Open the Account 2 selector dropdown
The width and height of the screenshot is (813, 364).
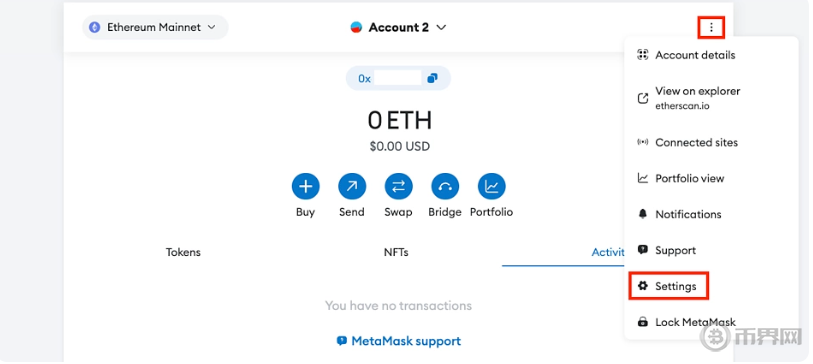(x=398, y=27)
